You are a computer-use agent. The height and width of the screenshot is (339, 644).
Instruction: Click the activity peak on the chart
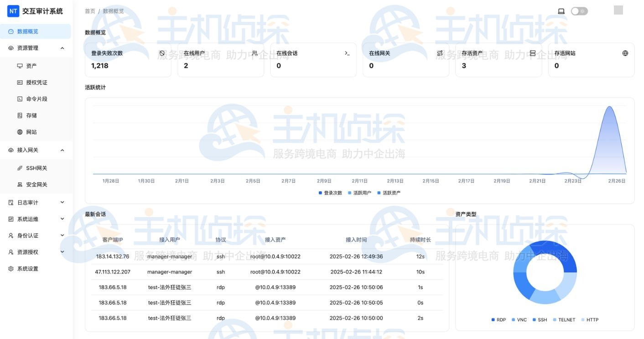609,108
